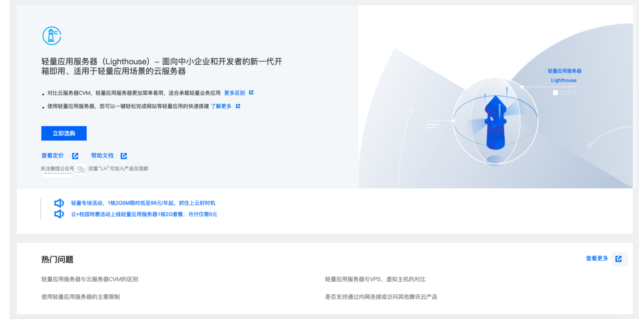Click the 热门问题 heading

(x=57, y=260)
